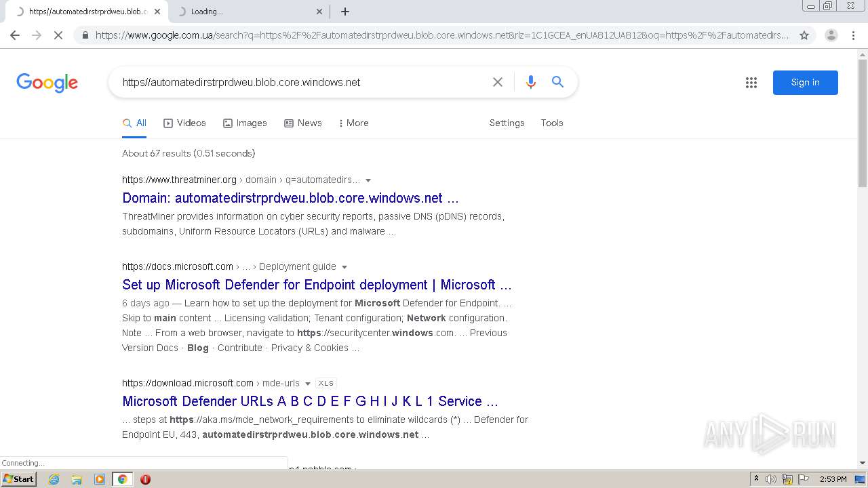Click the Google logo
Viewport: 868px width, 488px height.
[47, 83]
